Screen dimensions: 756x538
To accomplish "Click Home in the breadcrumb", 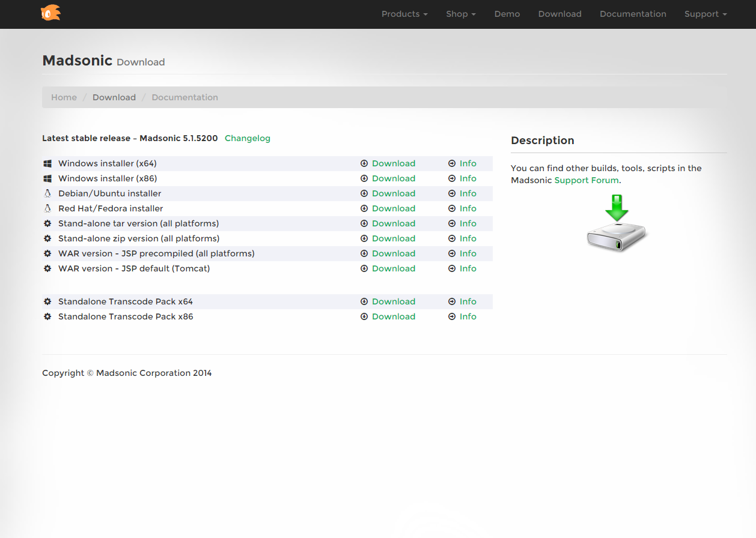I will pyautogui.click(x=64, y=97).
